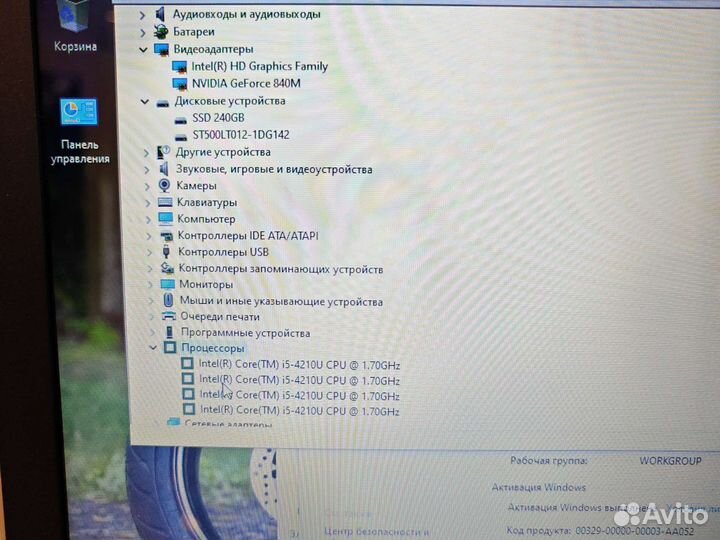Viewport: 720px width, 540px height.
Task: Expand the Мониторы node
Action: pyautogui.click(x=150, y=285)
